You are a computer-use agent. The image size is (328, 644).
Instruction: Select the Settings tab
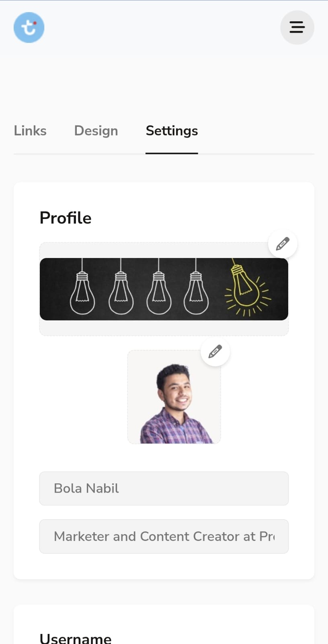coord(172,131)
